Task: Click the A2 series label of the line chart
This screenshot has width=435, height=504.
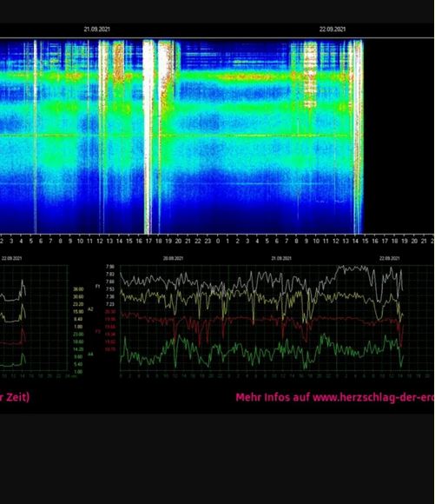Action: click(x=90, y=309)
